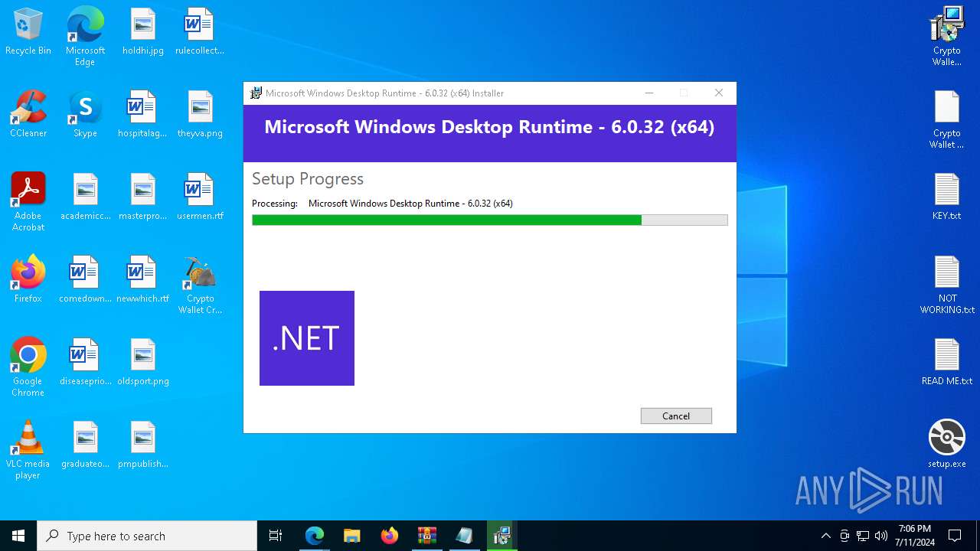Open the notification center
980x551 pixels.
tap(955, 536)
